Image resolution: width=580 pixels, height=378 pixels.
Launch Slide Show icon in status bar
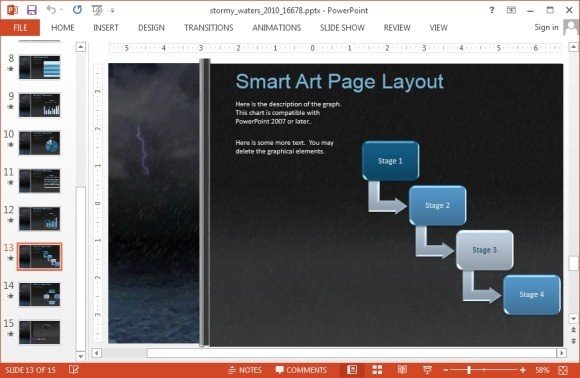coord(427,369)
